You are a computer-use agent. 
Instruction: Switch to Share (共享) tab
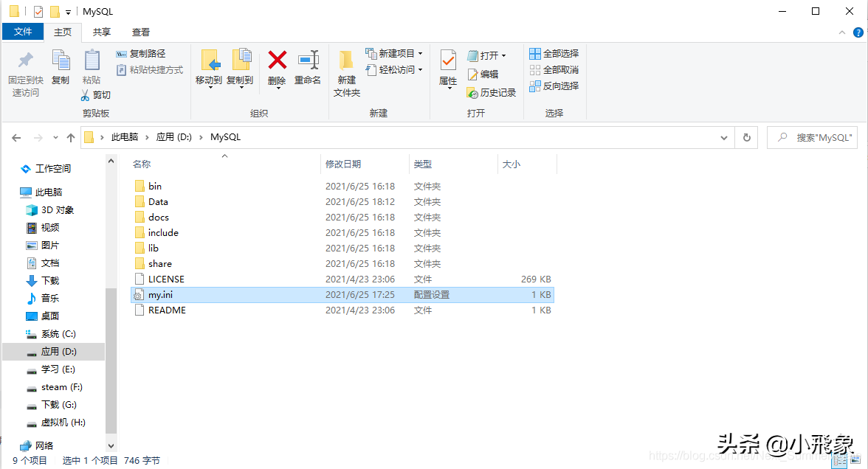coord(101,32)
